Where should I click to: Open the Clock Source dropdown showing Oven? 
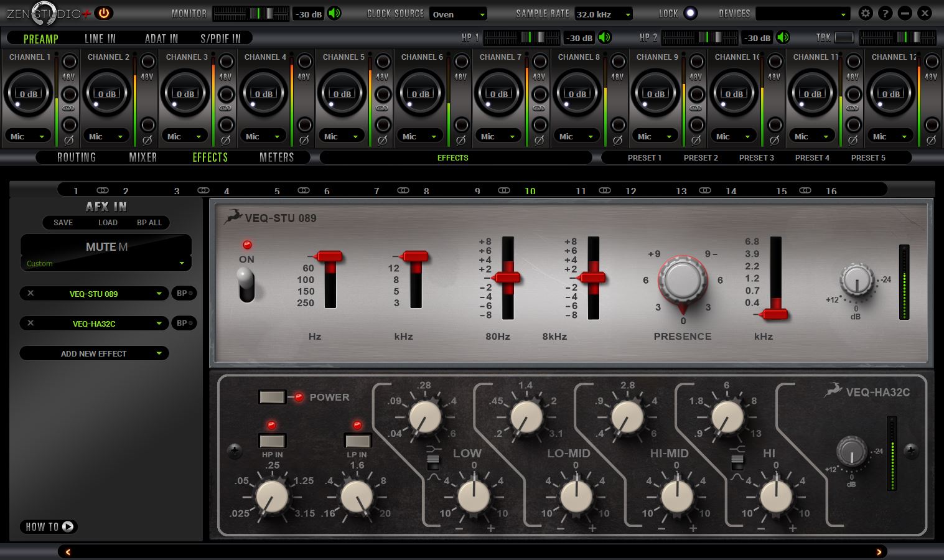pyautogui.click(x=458, y=14)
